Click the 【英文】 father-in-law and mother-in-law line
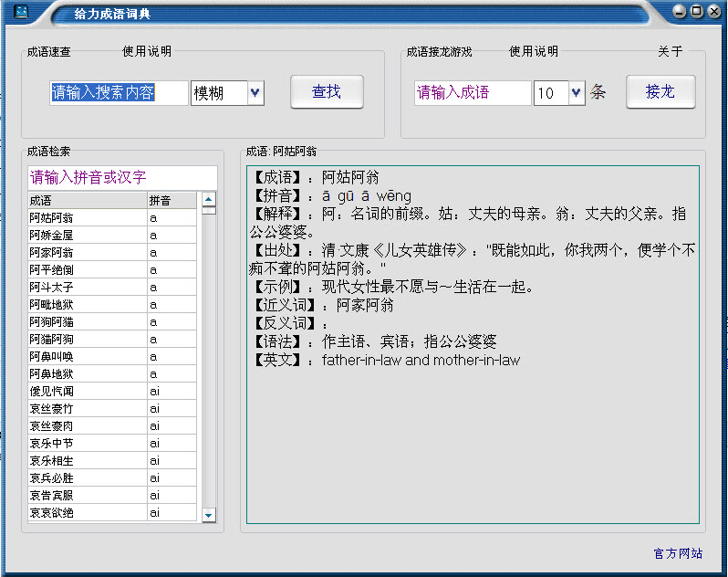Screen dimensions: 728x577 [385, 360]
